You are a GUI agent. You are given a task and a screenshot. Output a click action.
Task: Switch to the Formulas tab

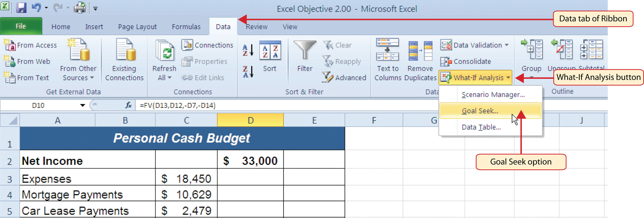tap(186, 27)
